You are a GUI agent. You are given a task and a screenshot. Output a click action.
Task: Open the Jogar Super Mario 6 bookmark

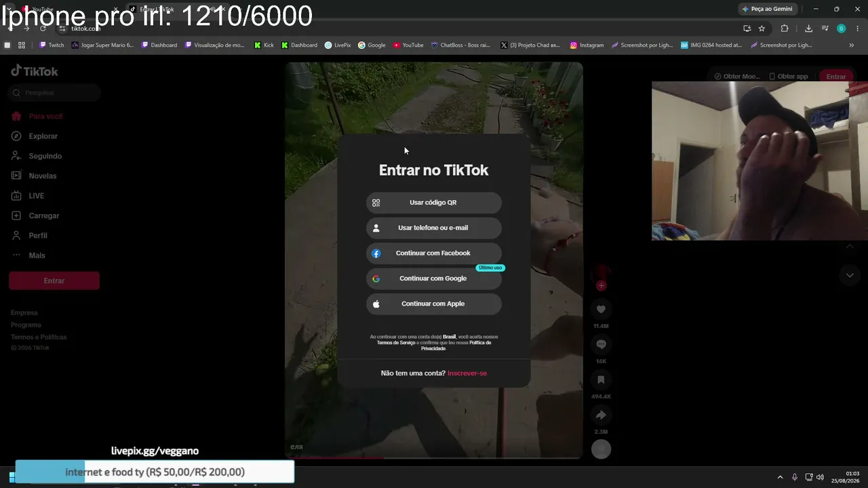click(x=102, y=45)
